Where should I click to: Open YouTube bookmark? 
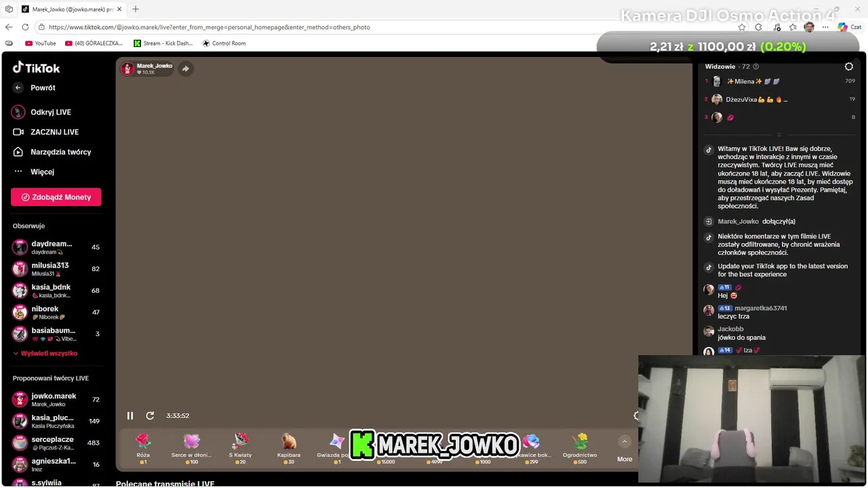[41, 43]
